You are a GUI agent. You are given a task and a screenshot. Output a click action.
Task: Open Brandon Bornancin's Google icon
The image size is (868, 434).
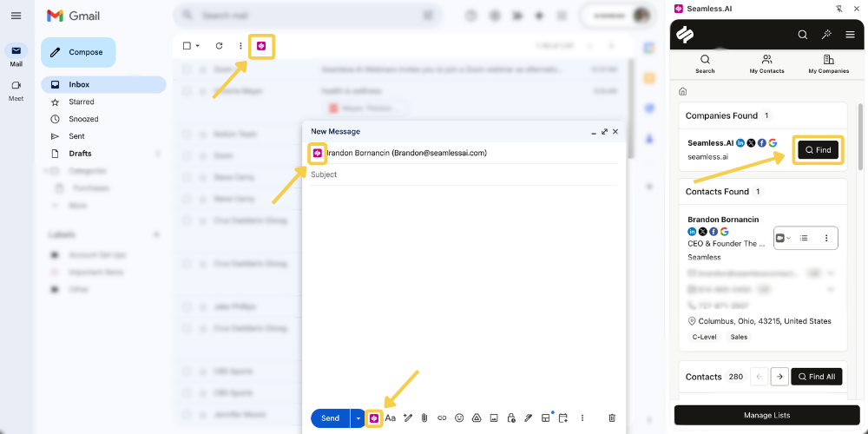725,232
